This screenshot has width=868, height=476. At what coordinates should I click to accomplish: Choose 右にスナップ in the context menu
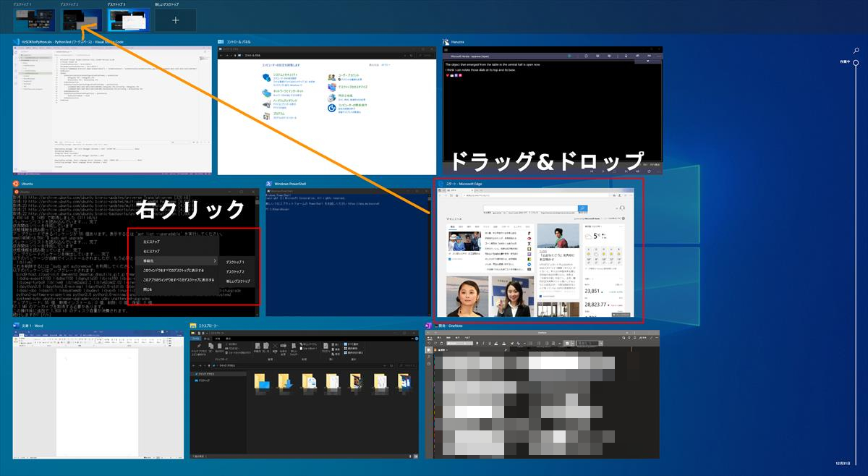pos(153,250)
